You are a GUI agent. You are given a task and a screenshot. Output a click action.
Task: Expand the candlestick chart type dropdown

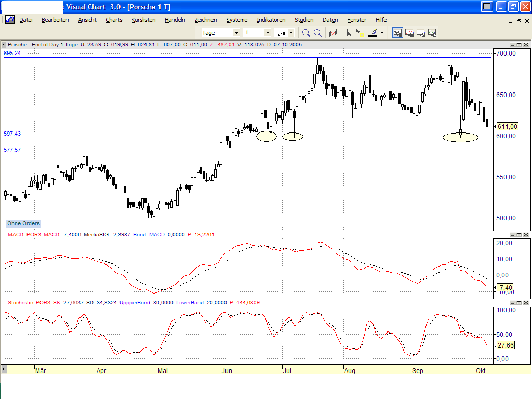(x=291, y=33)
